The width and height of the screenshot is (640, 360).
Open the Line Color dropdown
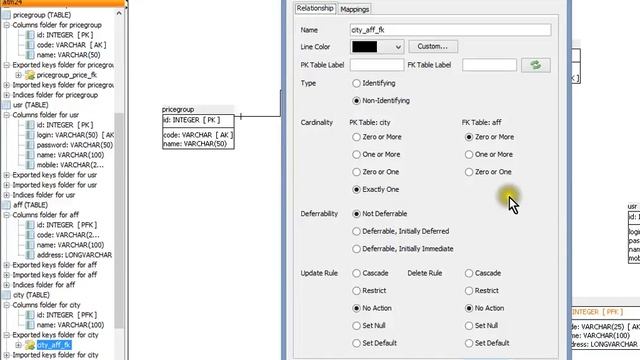(398, 47)
